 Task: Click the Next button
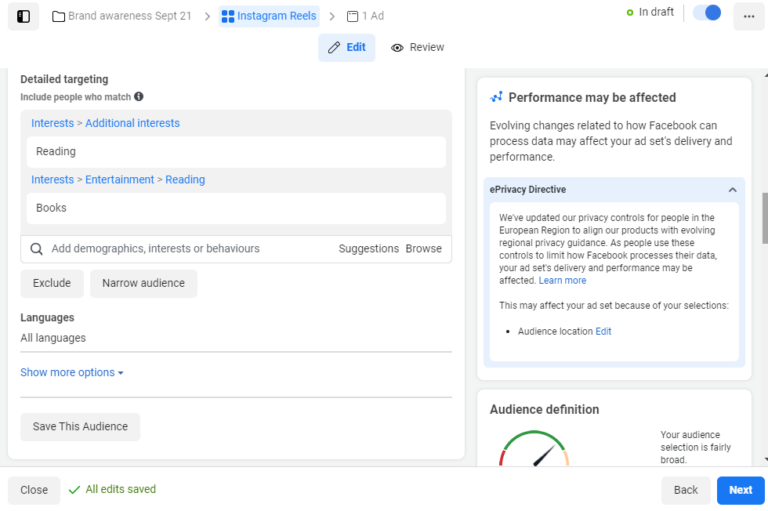[740, 490]
